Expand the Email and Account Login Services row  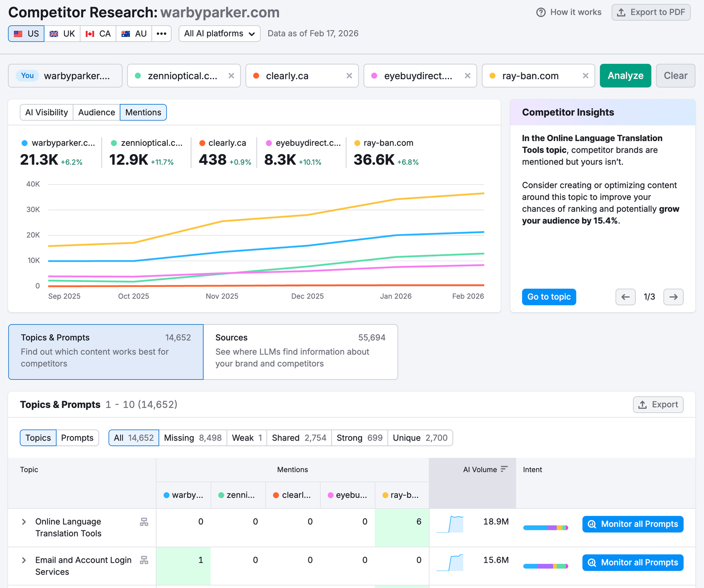click(24, 560)
